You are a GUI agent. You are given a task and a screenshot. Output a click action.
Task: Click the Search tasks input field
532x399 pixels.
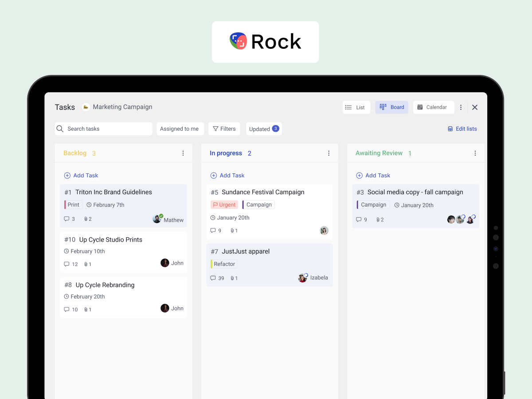click(103, 129)
